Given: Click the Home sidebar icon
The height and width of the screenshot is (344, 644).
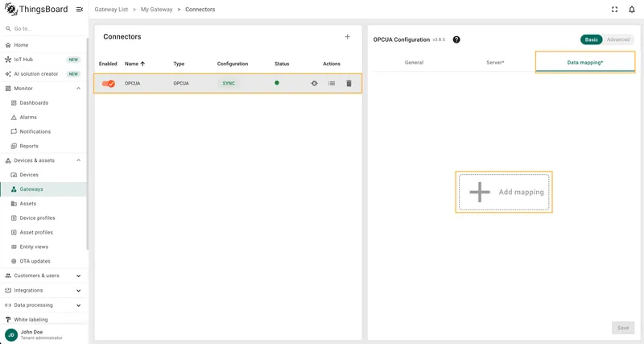Looking at the screenshot, I should pyautogui.click(x=8, y=45).
